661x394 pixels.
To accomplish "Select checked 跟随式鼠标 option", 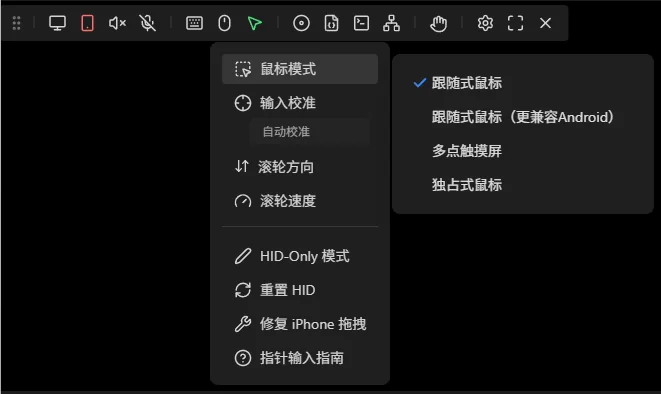I will click(x=523, y=83).
